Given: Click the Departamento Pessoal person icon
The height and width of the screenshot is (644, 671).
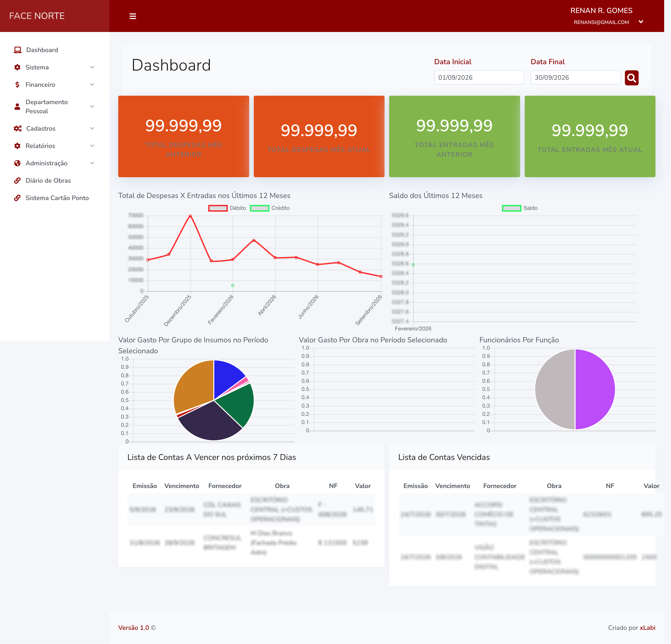Looking at the screenshot, I should (17, 106).
